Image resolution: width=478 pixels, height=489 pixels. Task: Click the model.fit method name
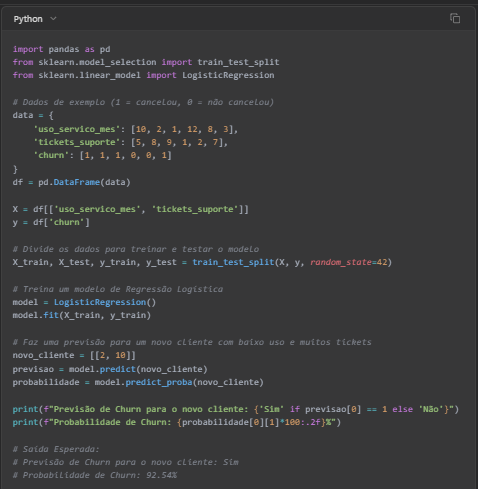51,315
